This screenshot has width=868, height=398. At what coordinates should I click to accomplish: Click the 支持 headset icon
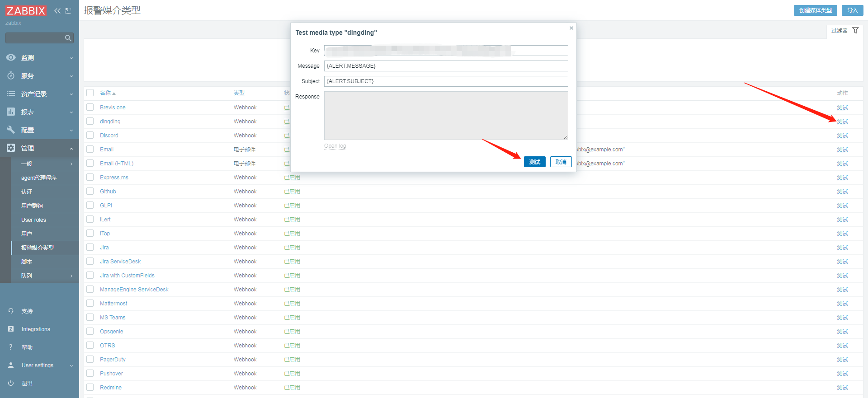11,311
